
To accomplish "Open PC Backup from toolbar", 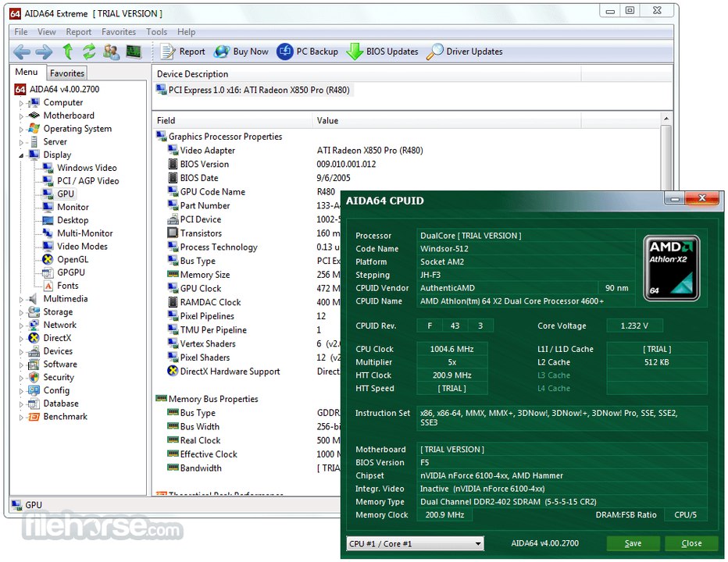I will tap(307, 52).
